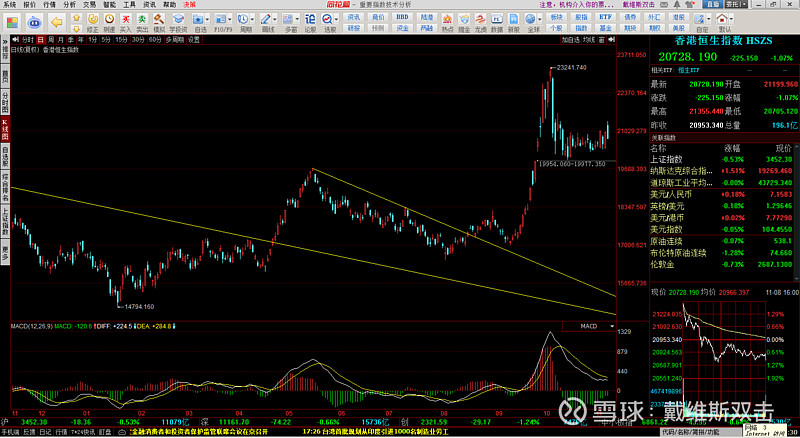The width and height of the screenshot is (800, 438).
Task: Click the 设置 period settings button
Action: point(194,40)
